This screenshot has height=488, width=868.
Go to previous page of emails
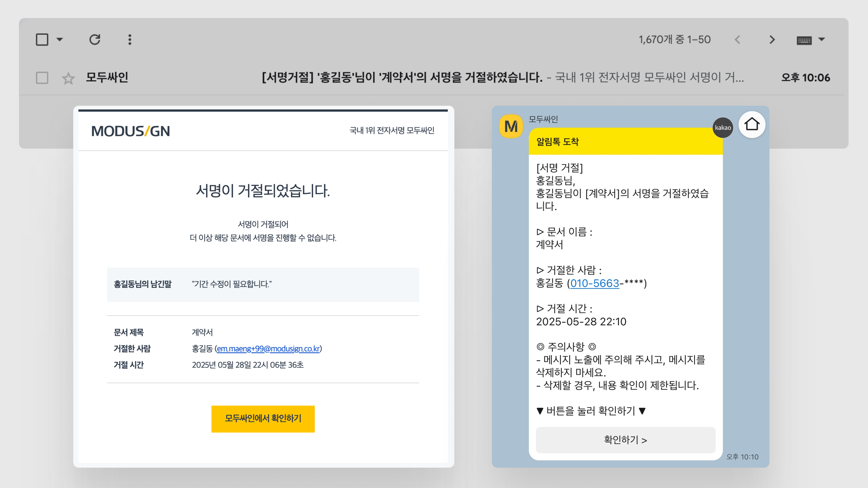point(738,40)
